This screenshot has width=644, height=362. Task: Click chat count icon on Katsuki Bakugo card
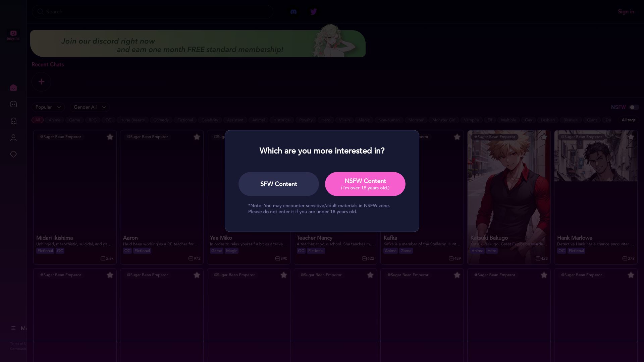538,258
